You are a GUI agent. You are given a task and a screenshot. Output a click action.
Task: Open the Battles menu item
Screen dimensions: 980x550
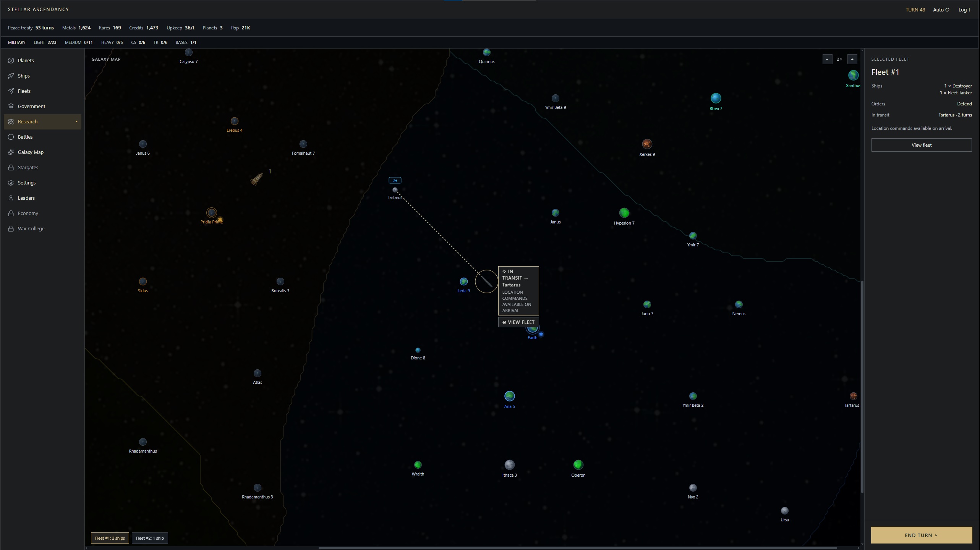pyautogui.click(x=42, y=137)
